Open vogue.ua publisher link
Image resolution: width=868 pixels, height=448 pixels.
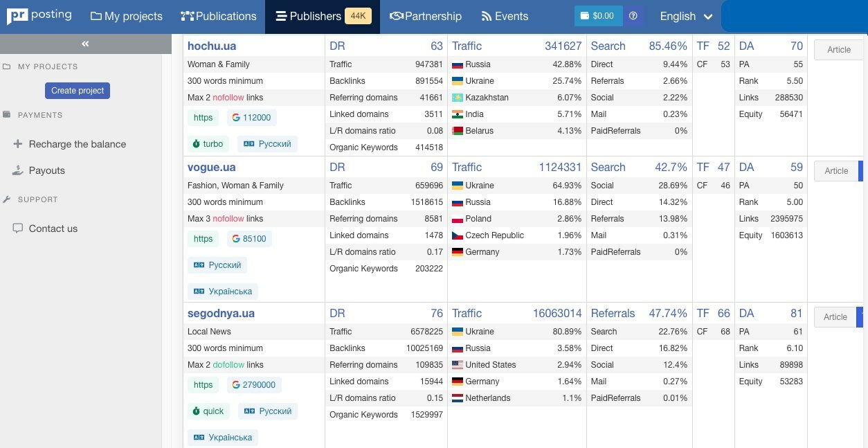(212, 168)
